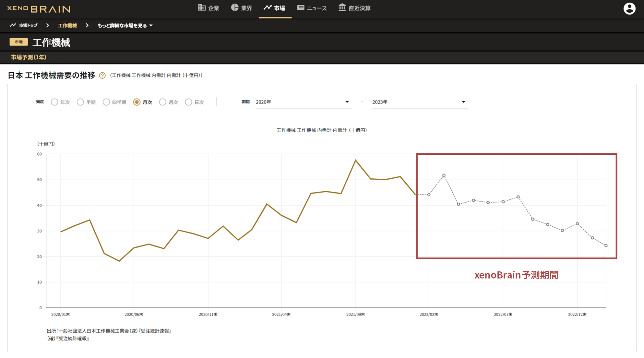
Task: Click the forecast peak data point marker
Action: click(444, 175)
